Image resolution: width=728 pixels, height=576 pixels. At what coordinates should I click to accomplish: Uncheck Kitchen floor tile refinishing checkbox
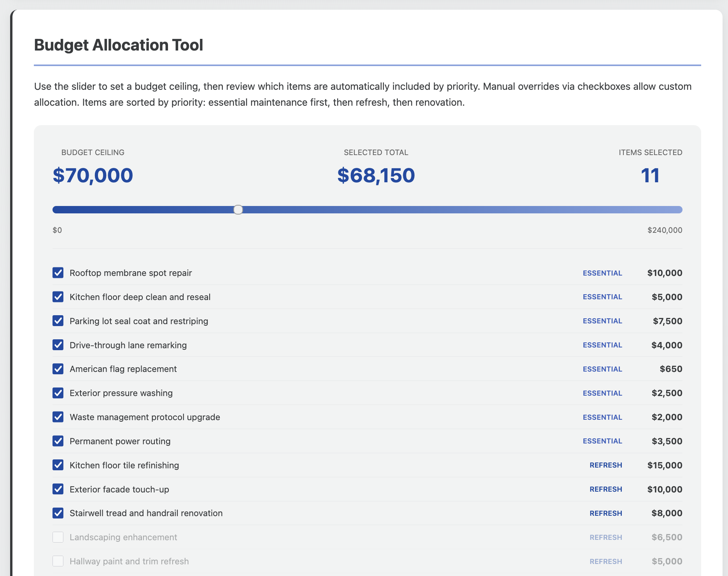[58, 465]
